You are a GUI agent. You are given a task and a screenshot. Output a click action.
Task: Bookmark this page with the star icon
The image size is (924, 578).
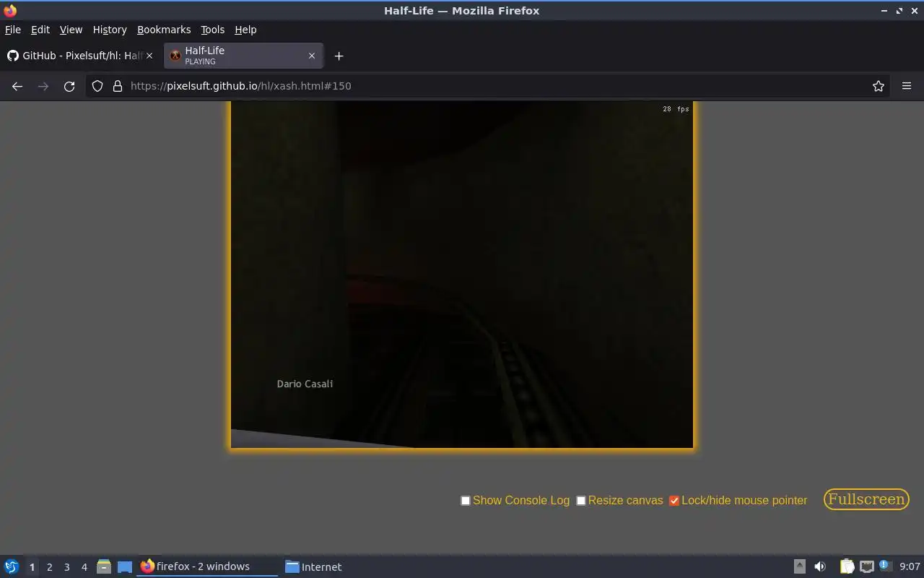[x=879, y=86]
